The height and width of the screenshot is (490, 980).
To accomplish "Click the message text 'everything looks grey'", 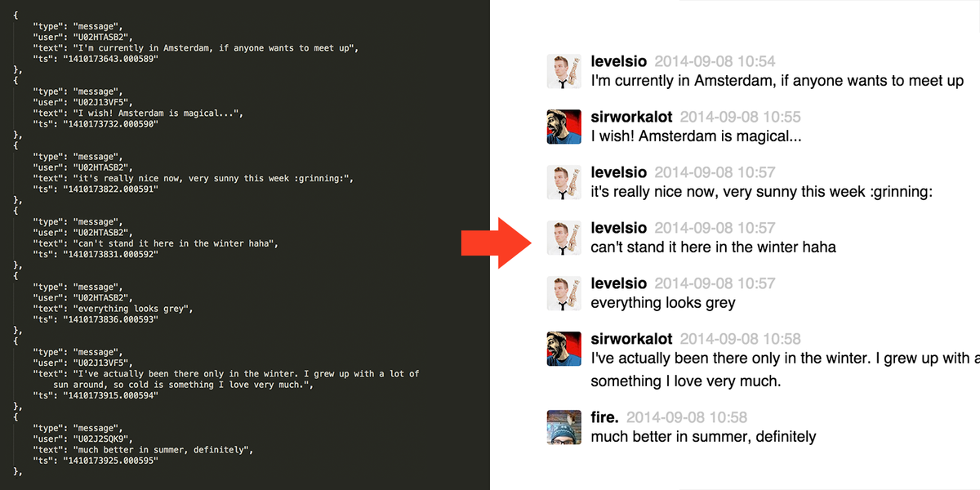I will [x=662, y=303].
